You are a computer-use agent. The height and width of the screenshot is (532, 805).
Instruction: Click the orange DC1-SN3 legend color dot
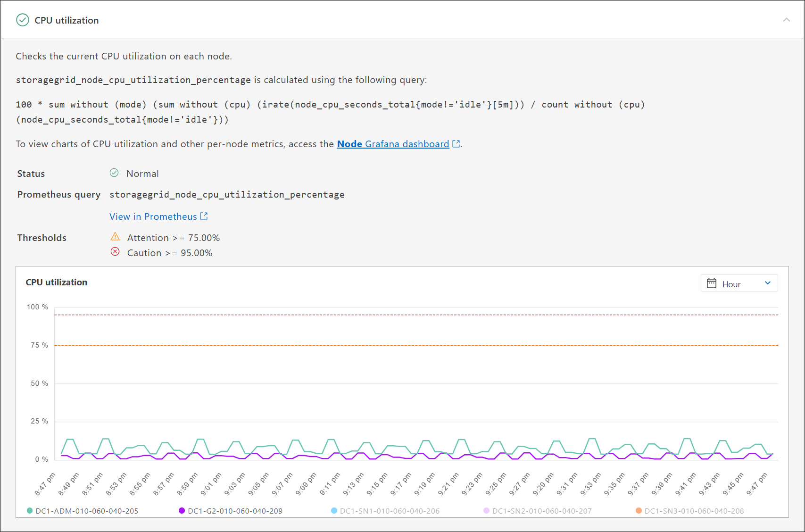[x=639, y=511]
